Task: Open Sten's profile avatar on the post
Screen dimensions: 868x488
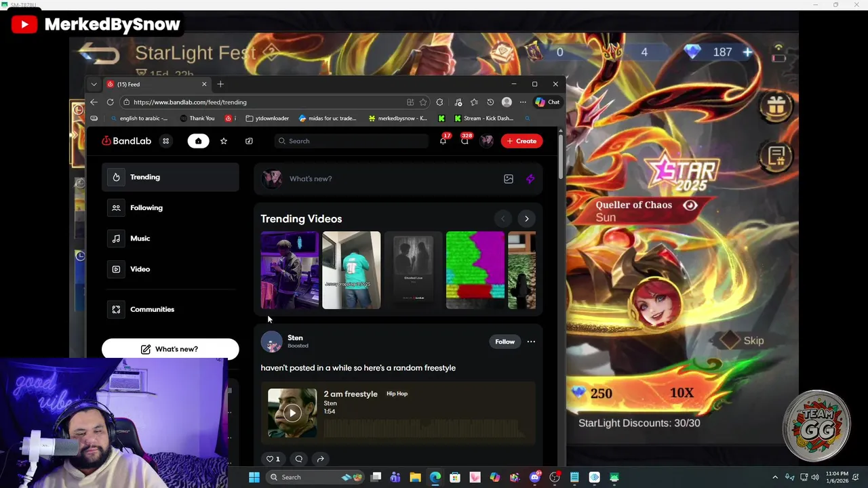Action: tap(271, 342)
